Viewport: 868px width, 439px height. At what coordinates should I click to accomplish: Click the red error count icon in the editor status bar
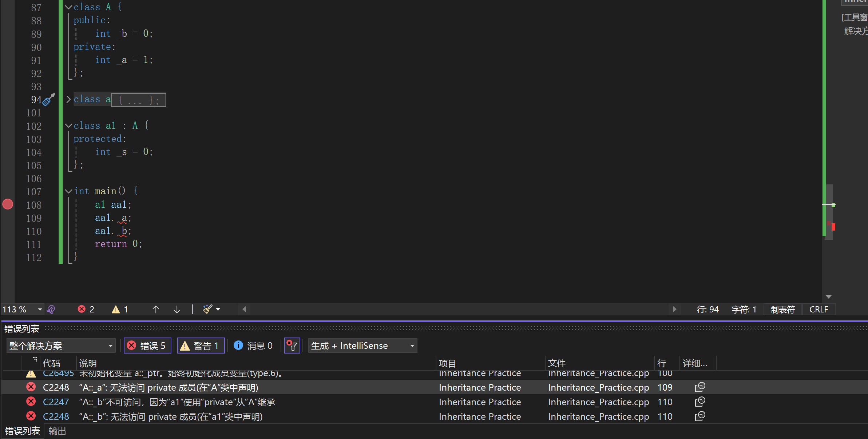82,309
